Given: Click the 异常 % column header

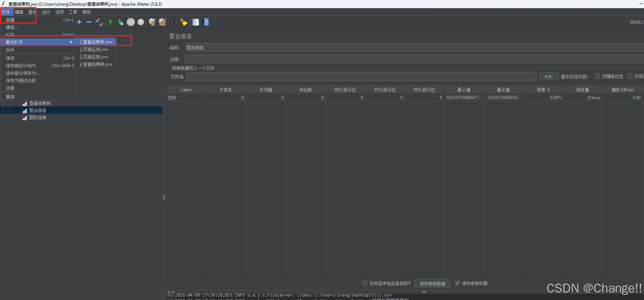Looking at the screenshot, I should pyautogui.click(x=543, y=90).
